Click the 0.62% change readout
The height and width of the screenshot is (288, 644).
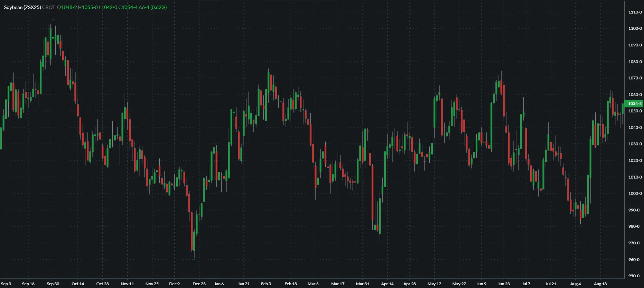(158, 7)
